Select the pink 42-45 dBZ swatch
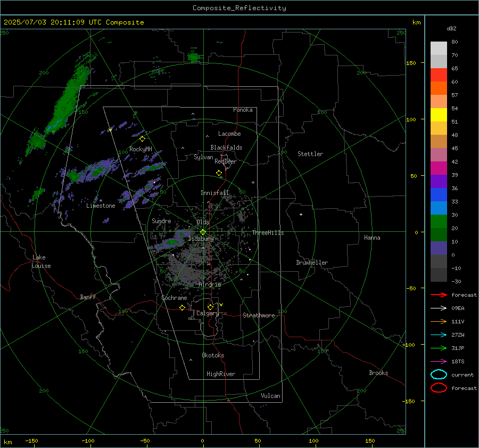Screen dimensions: 479x448 (439, 155)
